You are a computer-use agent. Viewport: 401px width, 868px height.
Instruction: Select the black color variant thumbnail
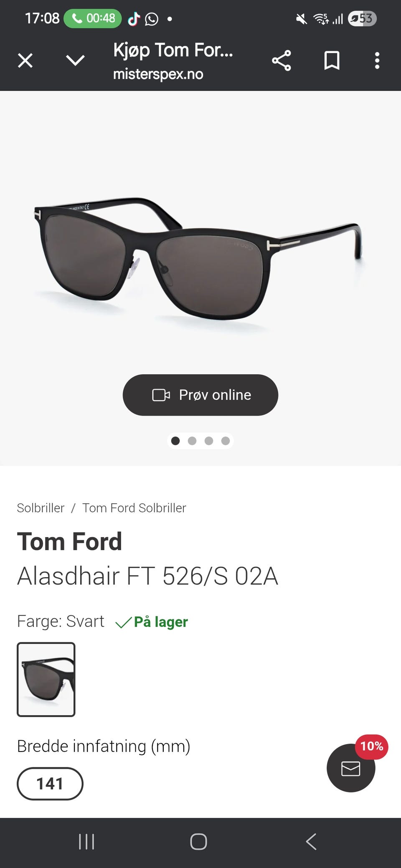[x=46, y=679]
